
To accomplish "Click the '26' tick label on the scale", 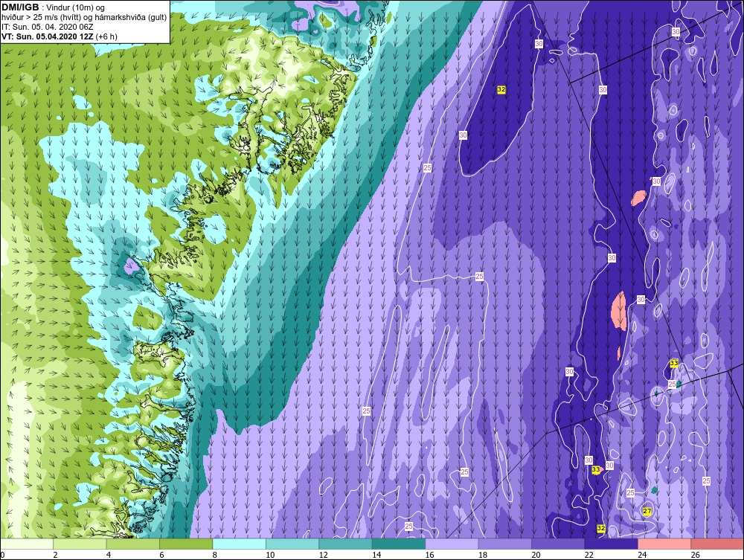I will 695,555.
